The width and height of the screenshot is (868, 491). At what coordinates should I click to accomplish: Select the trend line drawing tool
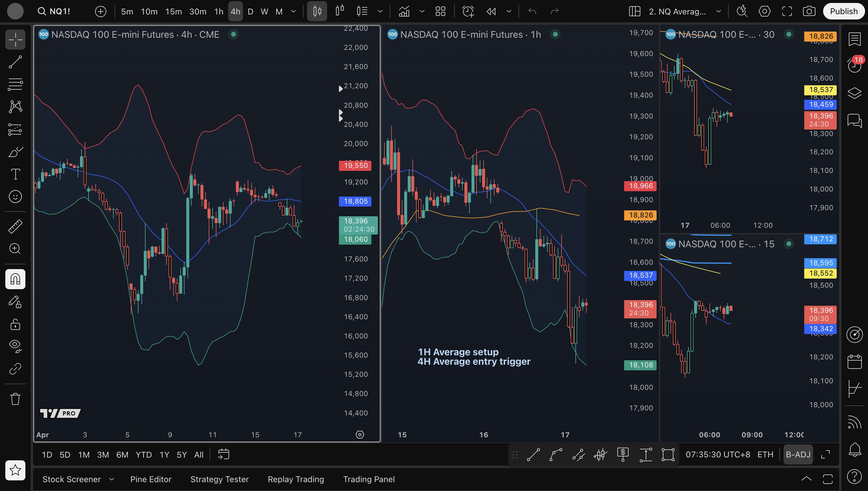(15, 62)
